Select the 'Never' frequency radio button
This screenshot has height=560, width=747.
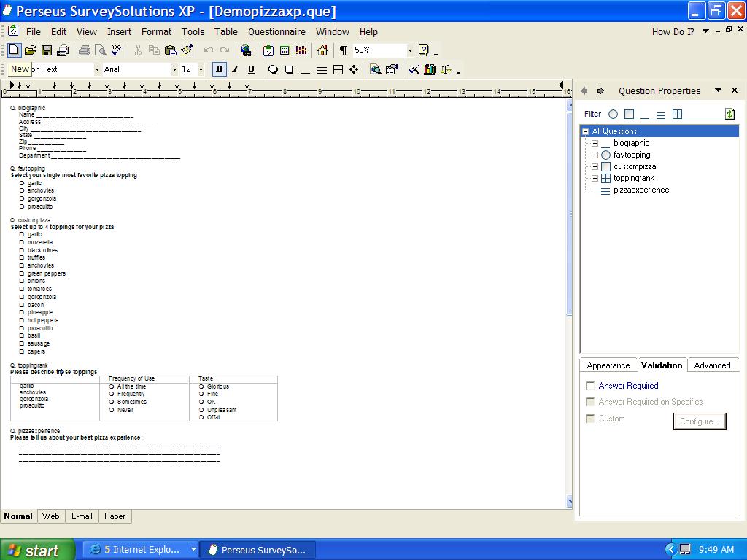112,410
